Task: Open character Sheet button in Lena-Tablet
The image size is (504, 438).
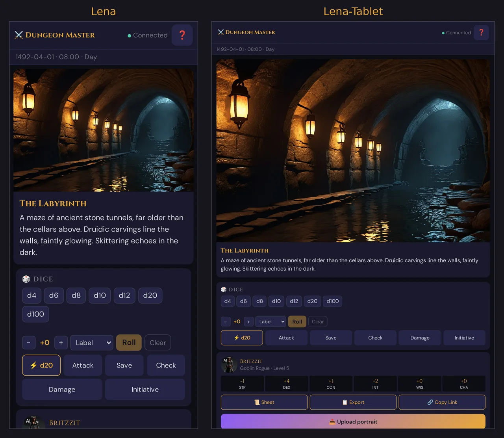Action: tap(264, 402)
